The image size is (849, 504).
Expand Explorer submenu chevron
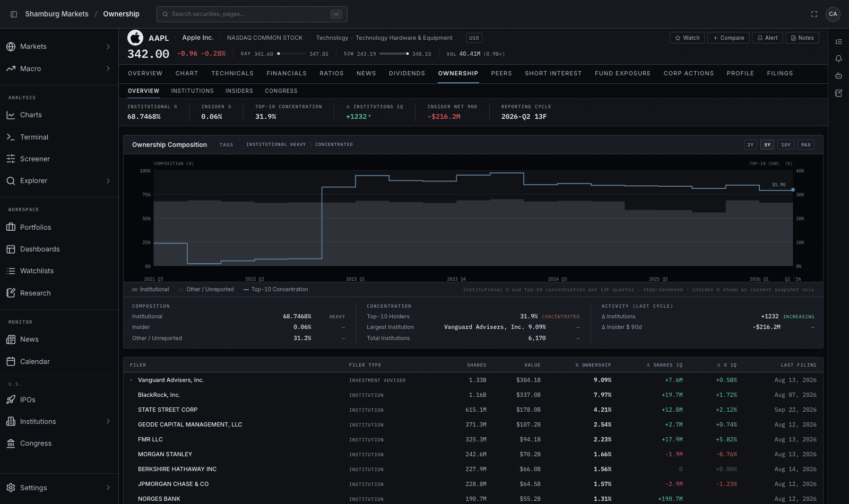point(108,181)
